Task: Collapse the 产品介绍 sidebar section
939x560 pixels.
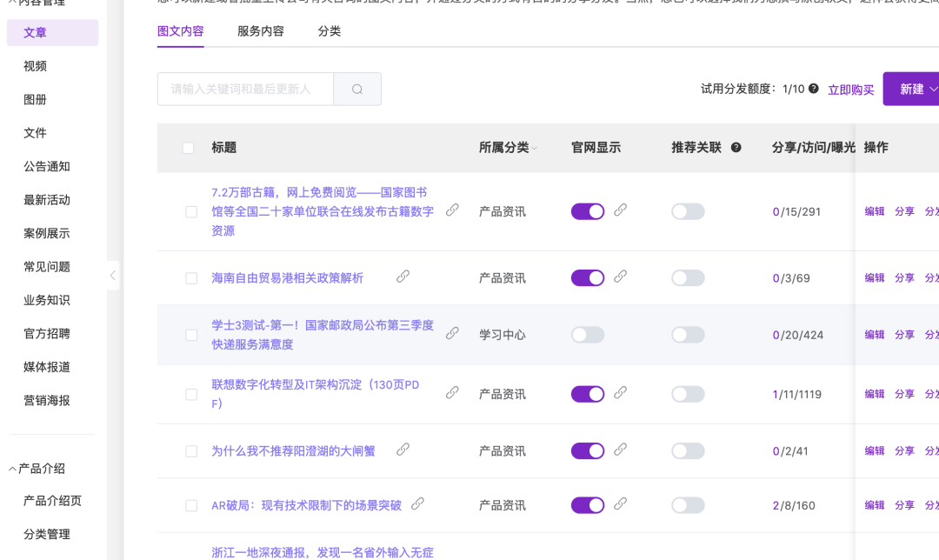Action: point(13,469)
